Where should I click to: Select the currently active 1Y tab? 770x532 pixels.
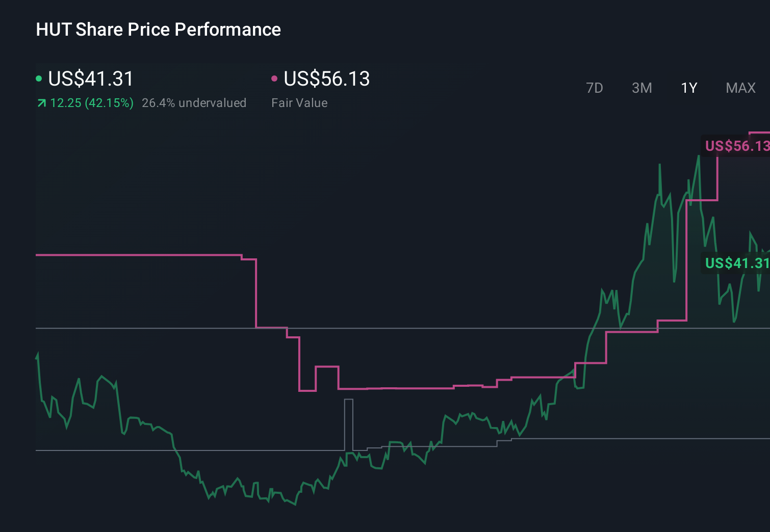689,88
